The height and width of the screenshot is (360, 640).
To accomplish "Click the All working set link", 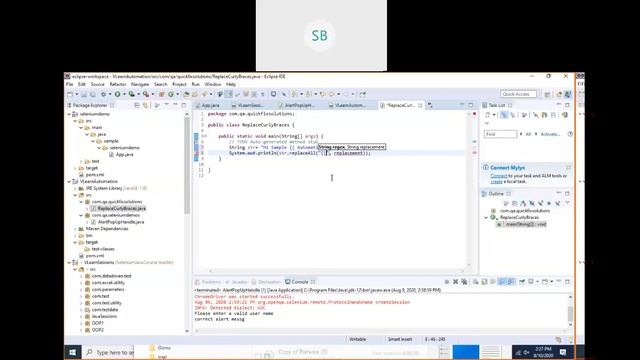I will point(528,134).
